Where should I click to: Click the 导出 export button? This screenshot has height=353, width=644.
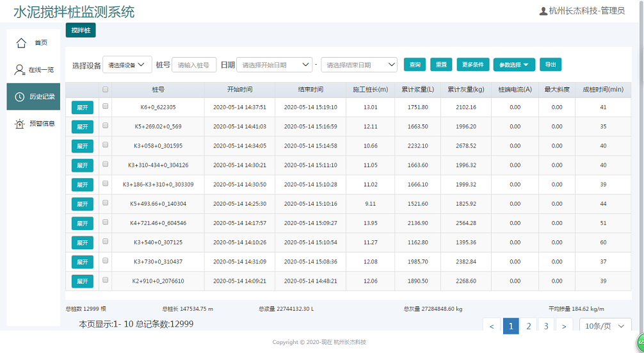(x=551, y=65)
